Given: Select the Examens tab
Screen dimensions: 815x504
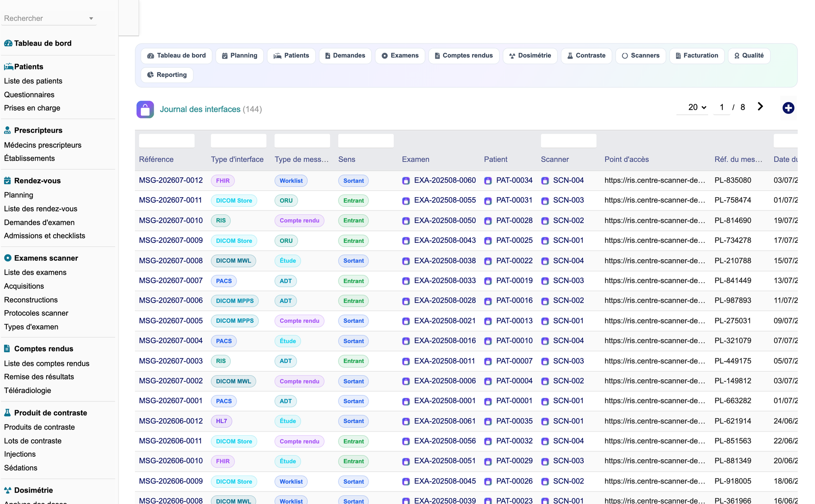Looking at the screenshot, I should click(400, 56).
